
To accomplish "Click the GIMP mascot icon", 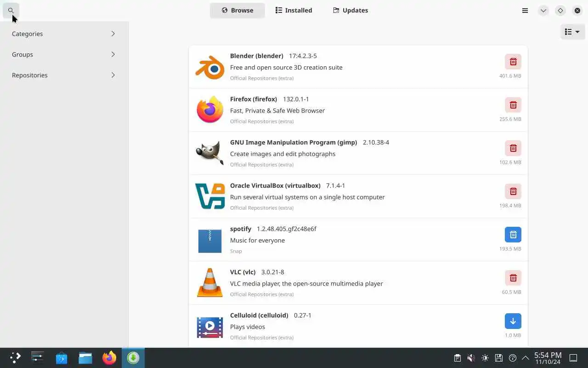I will click(210, 153).
